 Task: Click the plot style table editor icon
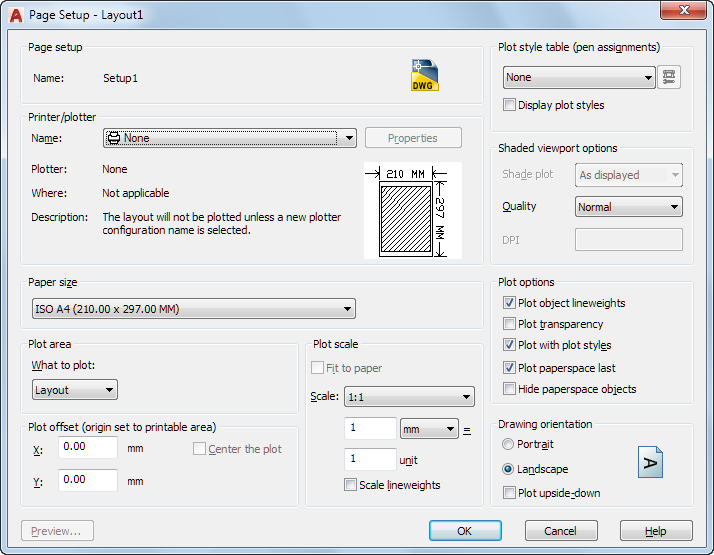click(x=670, y=77)
